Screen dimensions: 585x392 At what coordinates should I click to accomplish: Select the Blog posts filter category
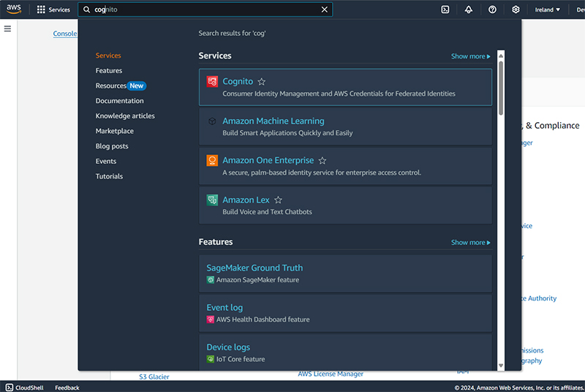(112, 146)
